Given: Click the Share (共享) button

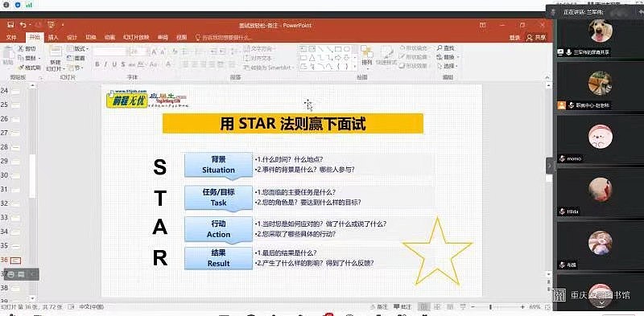Looking at the screenshot, I should click(x=536, y=37).
